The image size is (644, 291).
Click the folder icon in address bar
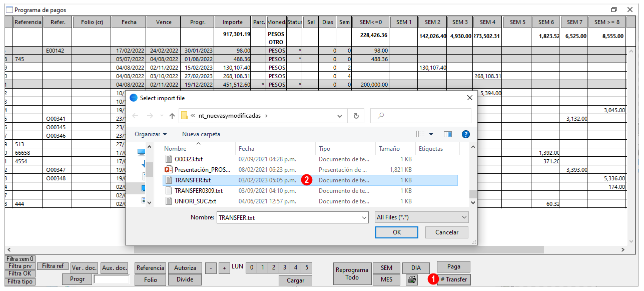(x=184, y=116)
